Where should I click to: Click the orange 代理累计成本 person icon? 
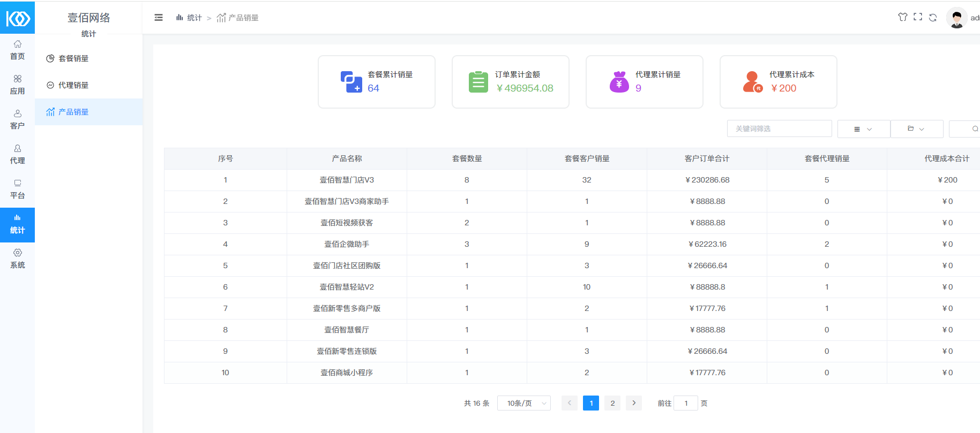(753, 82)
